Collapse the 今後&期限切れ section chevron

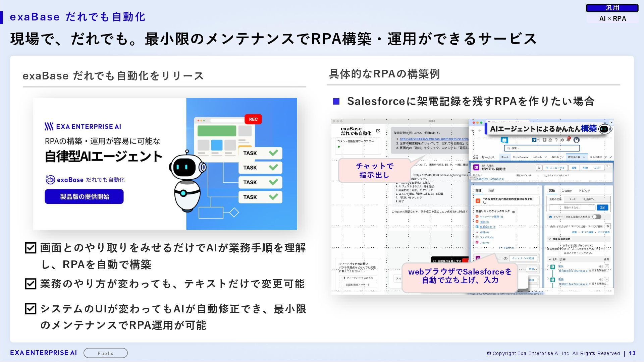tap(550, 239)
